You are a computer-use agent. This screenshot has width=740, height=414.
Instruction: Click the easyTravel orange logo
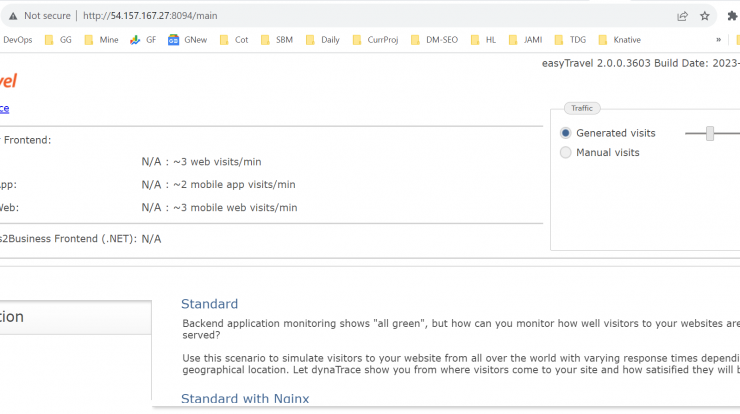tap(8, 81)
